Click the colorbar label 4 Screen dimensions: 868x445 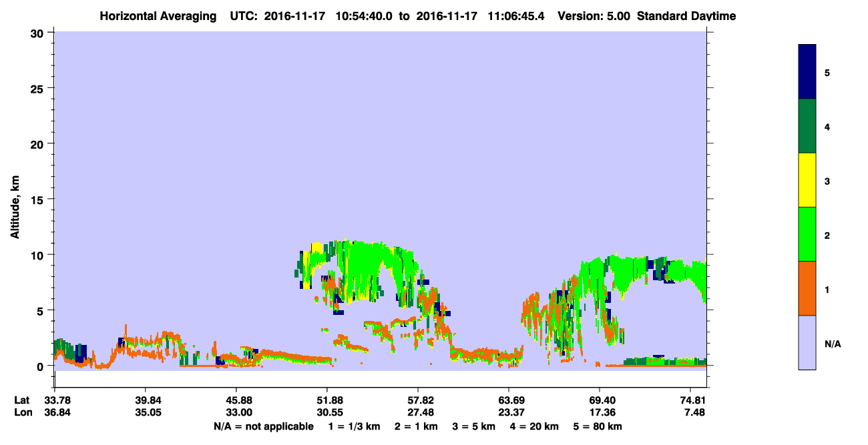(827, 127)
